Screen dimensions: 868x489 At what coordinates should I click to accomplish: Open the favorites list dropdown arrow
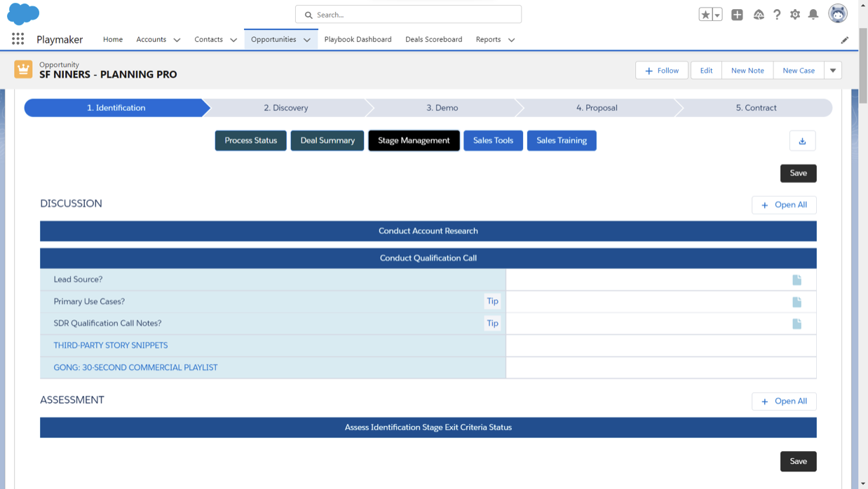(x=717, y=14)
